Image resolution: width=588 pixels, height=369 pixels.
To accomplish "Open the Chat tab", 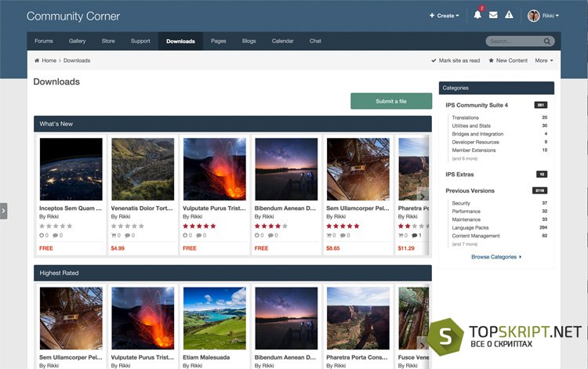I will click(315, 41).
